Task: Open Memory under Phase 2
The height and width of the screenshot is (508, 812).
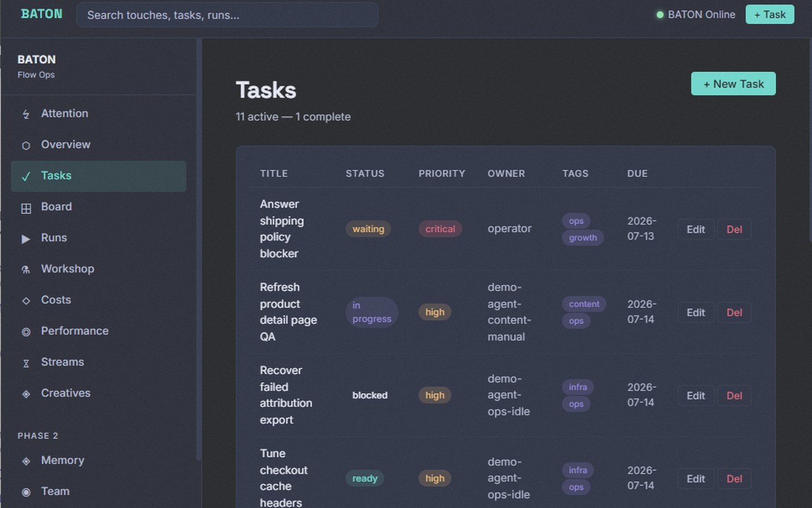Action: (98, 460)
